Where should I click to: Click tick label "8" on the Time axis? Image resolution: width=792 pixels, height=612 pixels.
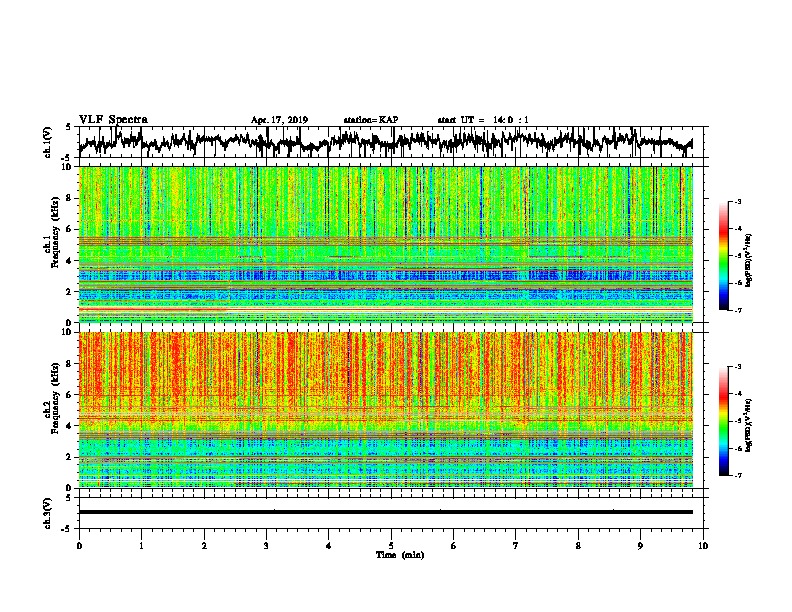point(578,546)
